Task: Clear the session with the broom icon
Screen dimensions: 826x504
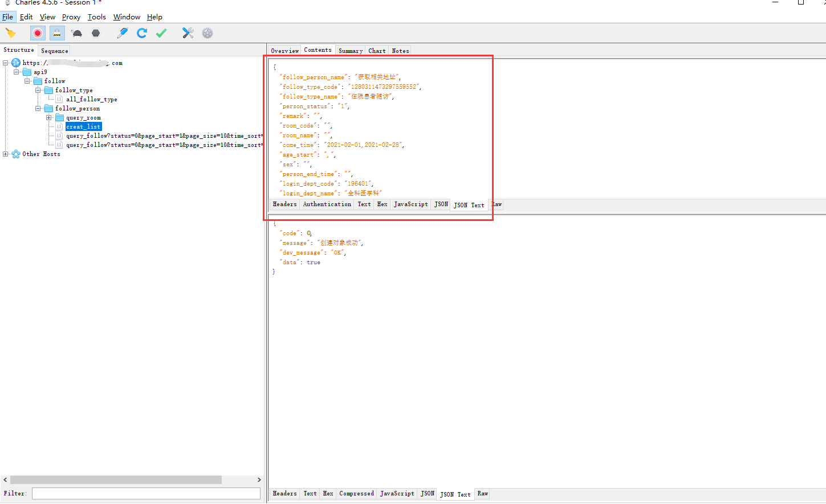Action: click(x=10, y=33)
